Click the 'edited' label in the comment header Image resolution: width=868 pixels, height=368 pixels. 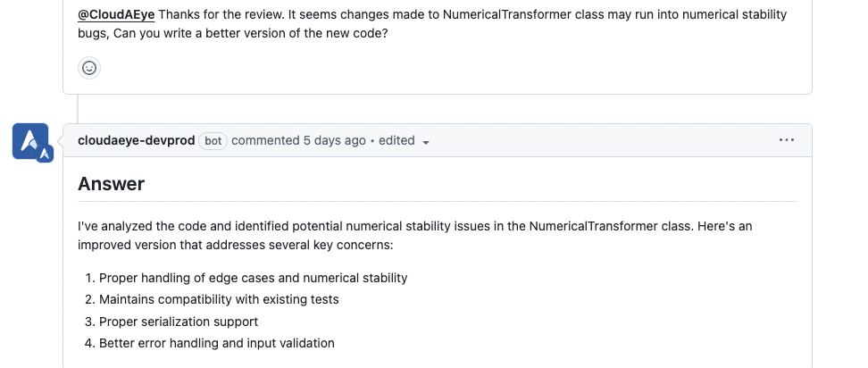click(396, 140)
